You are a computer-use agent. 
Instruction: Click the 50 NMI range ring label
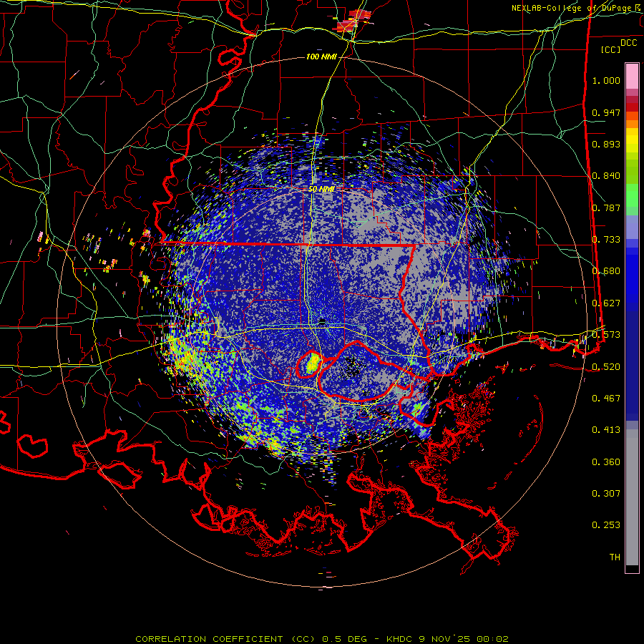pos(321,189)
